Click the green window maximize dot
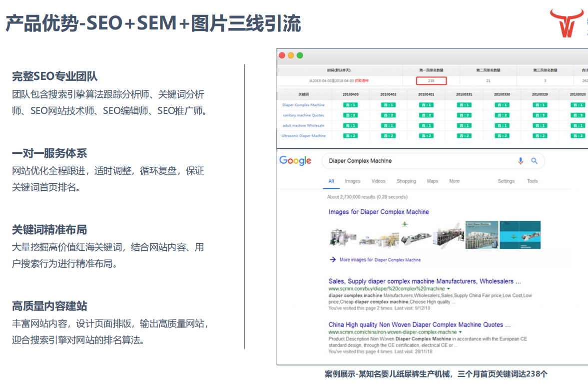 pos(300,55)
